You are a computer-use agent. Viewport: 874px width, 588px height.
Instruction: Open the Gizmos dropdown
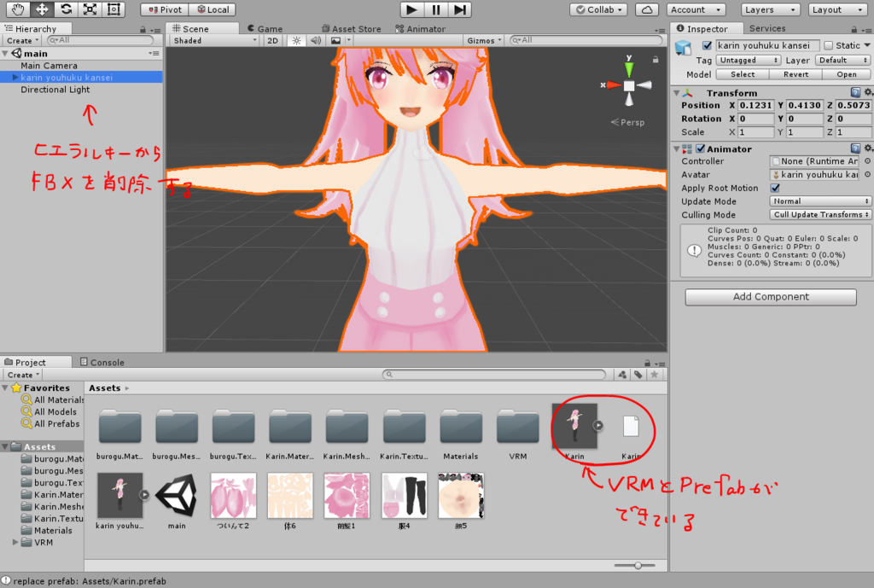coord(484,40)
